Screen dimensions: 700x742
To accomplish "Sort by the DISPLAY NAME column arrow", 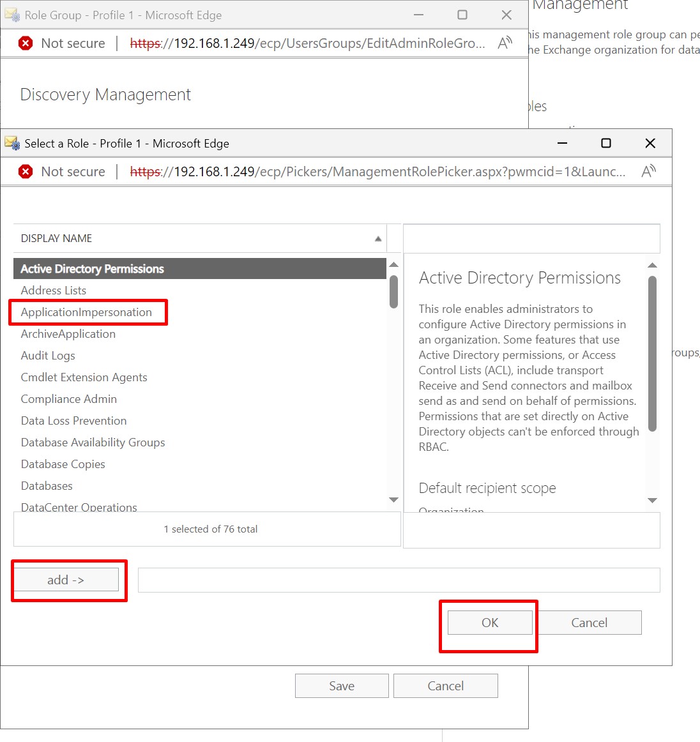I will pos(377,239).
